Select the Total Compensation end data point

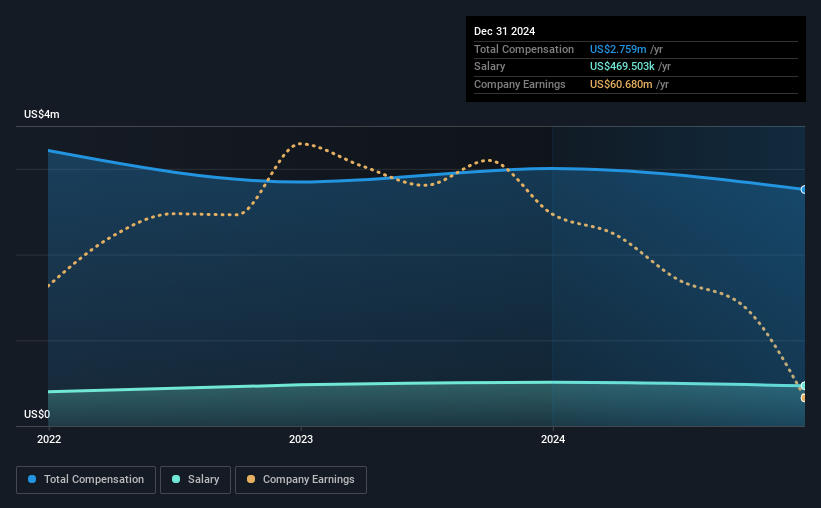[x=803, y=190]
